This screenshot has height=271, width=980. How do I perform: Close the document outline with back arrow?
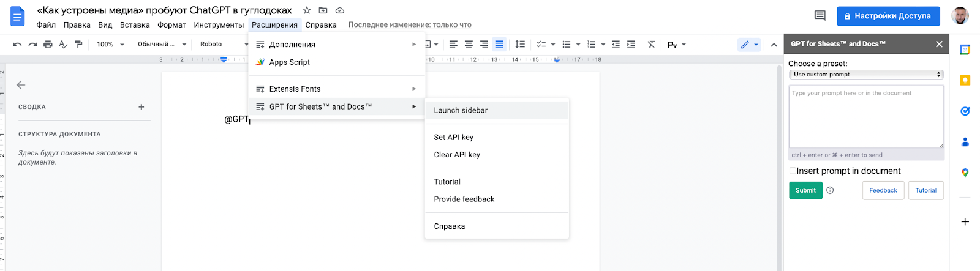(21, 85)
